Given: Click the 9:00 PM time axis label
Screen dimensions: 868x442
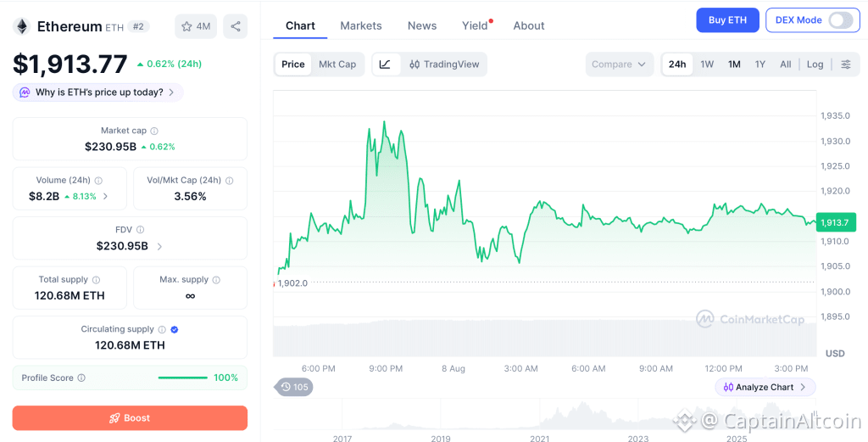Looking at the screenshot, I should point(386,368).
